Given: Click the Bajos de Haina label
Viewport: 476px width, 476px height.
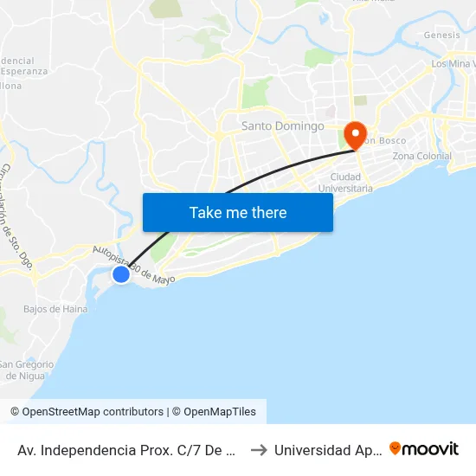Looking at the screenshot, I should [x=55, y=309].
